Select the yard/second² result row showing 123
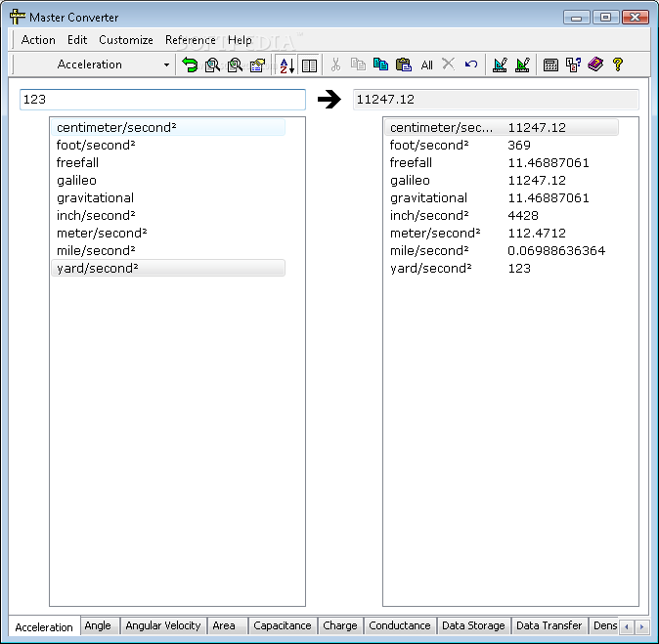Screen dimensions: 659x644 pos(502,268)
